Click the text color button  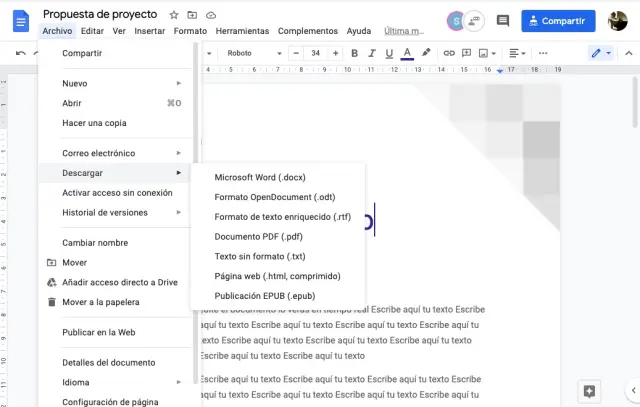click(x=407, y=53)
